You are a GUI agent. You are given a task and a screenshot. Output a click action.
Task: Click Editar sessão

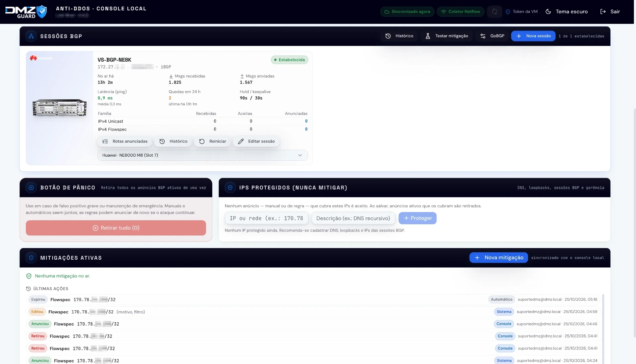pos(256,141)
